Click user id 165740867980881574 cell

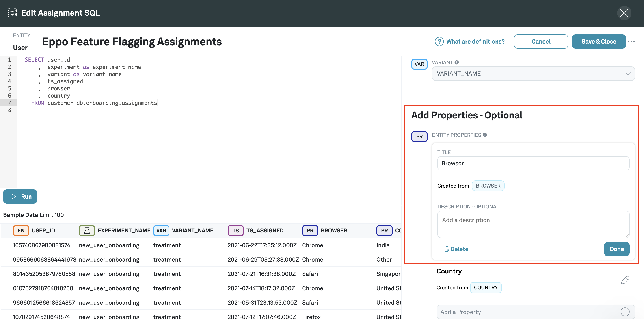[41, 245]
